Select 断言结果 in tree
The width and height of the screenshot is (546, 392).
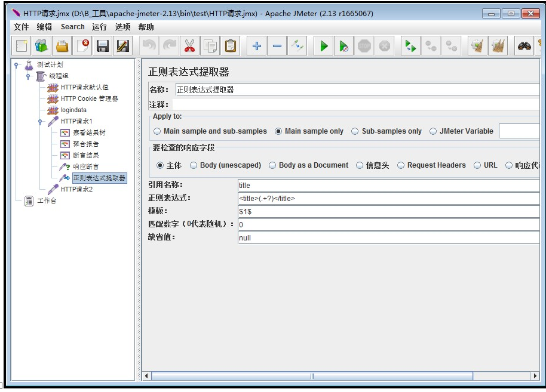[85, 156]
